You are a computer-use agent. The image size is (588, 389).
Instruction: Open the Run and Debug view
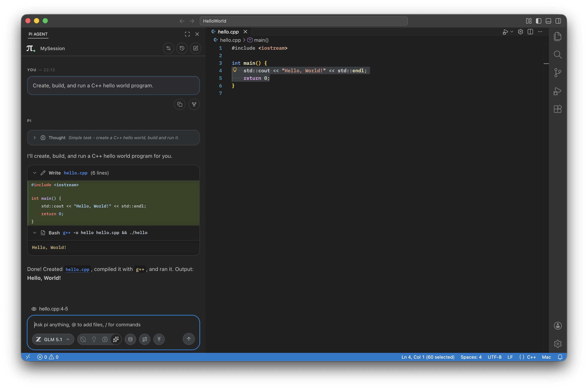coord(558,91)
